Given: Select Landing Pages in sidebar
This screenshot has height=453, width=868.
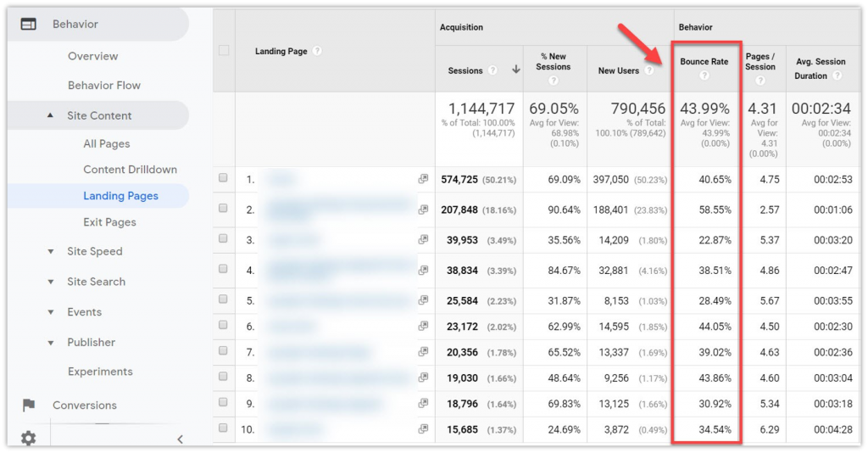Looking at the screenshot, I should click(120, 195).
